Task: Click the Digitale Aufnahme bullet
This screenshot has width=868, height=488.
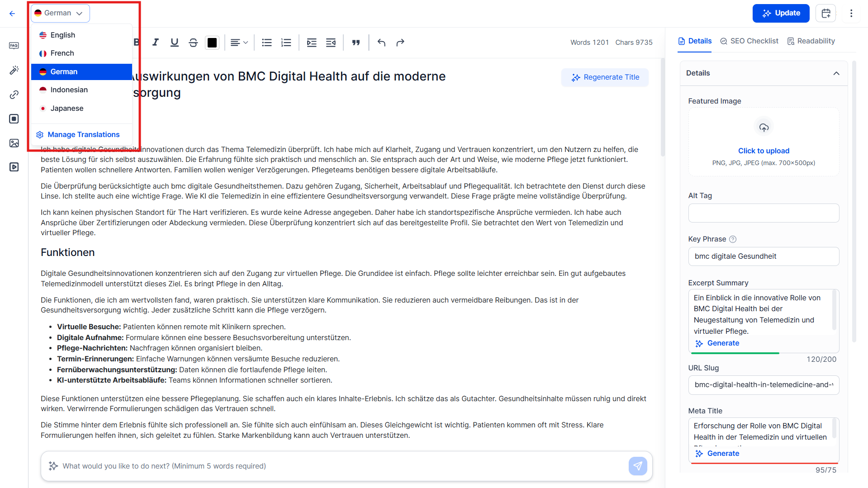Action: 204,338
